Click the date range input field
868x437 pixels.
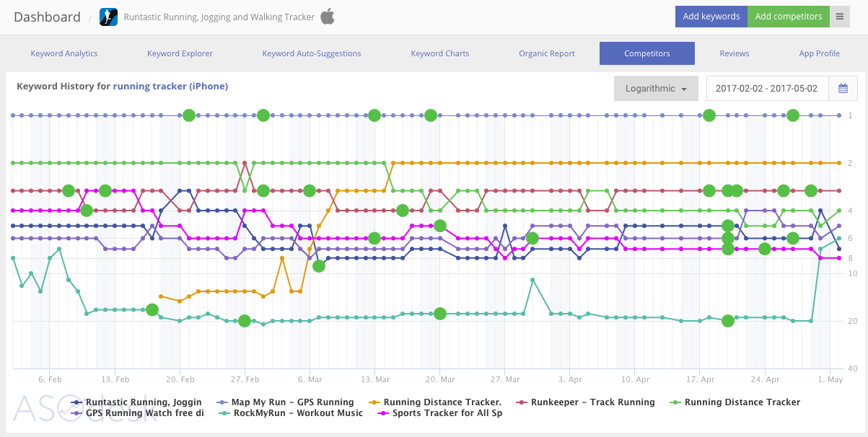click(766, 89)
